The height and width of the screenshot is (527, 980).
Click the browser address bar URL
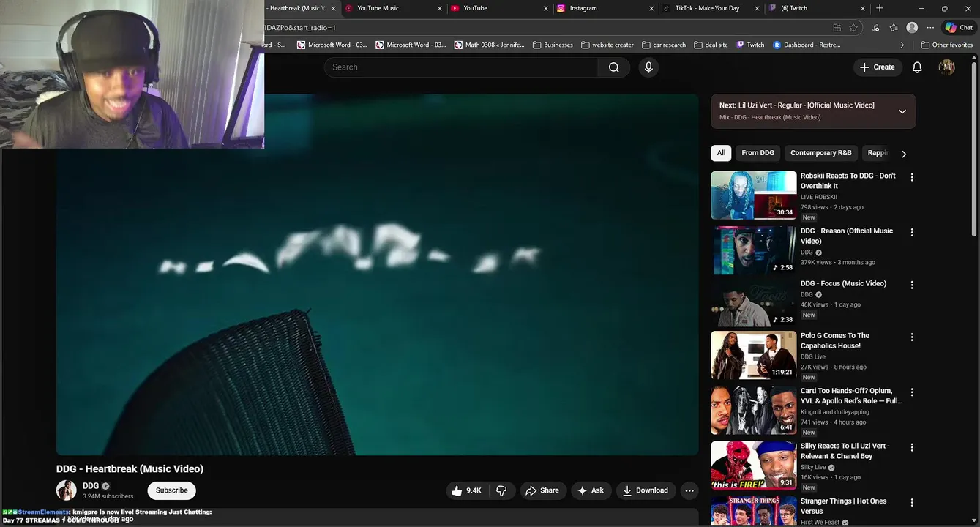(300, 28)
